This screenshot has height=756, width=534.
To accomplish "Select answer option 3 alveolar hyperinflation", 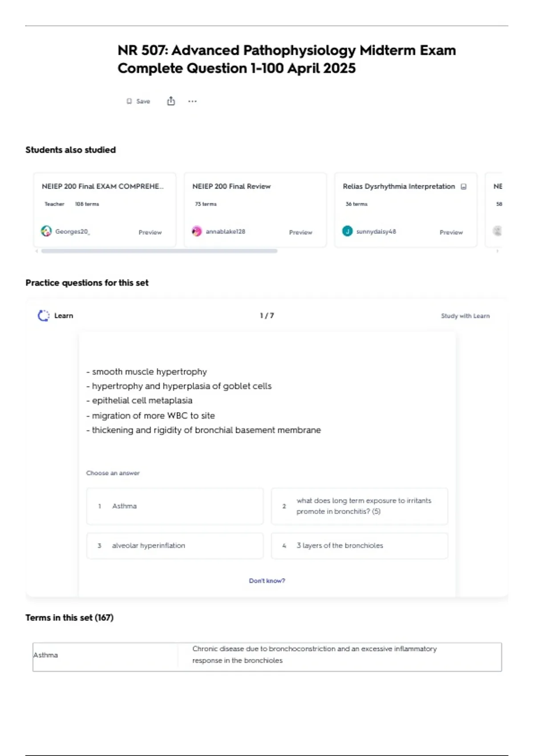I will tap(175, 546).
